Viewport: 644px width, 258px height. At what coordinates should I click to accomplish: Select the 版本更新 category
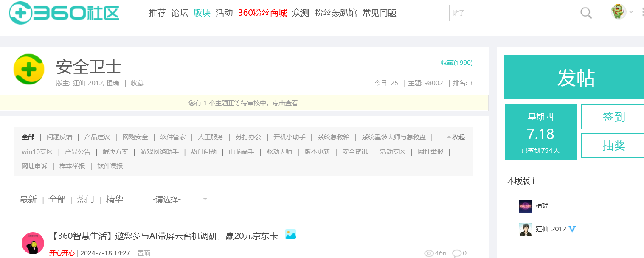tap(317, 151)
